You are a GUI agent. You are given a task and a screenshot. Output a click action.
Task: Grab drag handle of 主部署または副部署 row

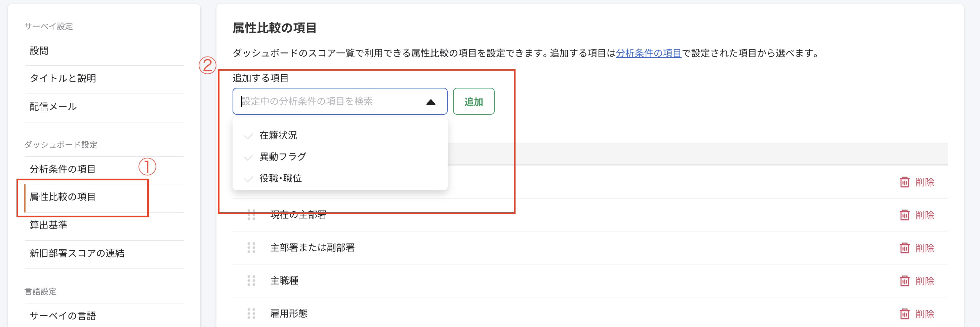(x=251, y=248)
